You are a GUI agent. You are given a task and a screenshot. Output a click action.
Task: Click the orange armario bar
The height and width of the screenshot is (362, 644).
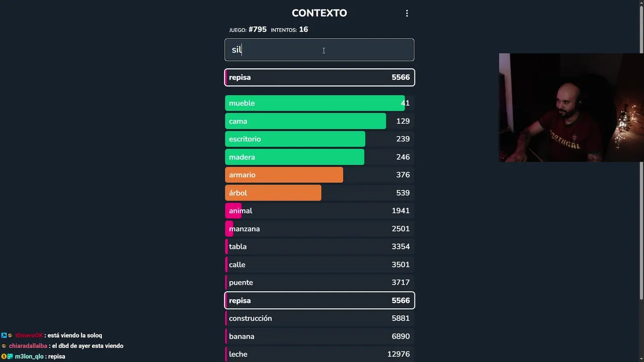click(x=284, y=175)
